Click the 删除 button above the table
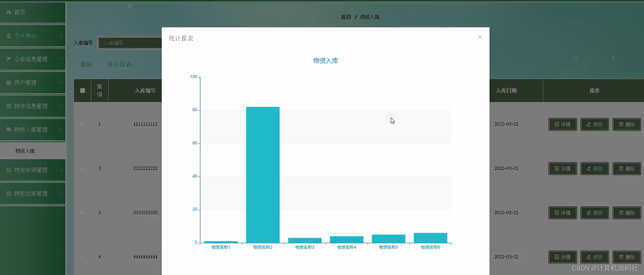The width and height of the screenshot is (644, 275). coord(87,64)
